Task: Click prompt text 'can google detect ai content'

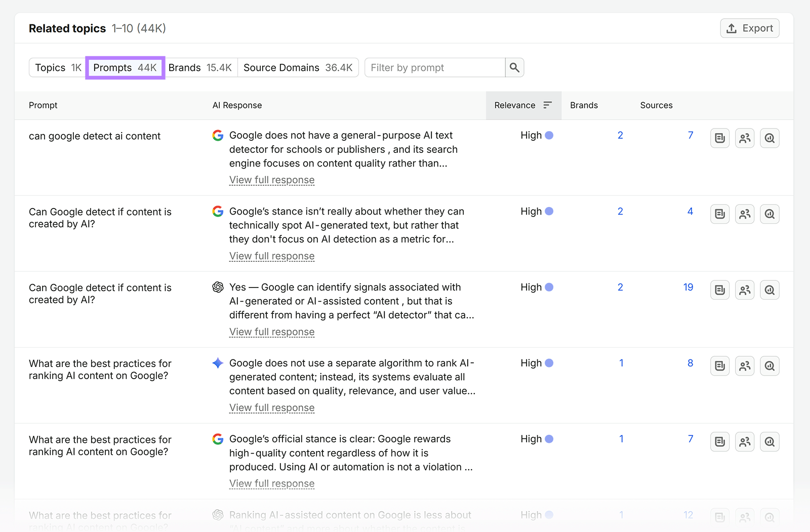Action: point(95,136)
